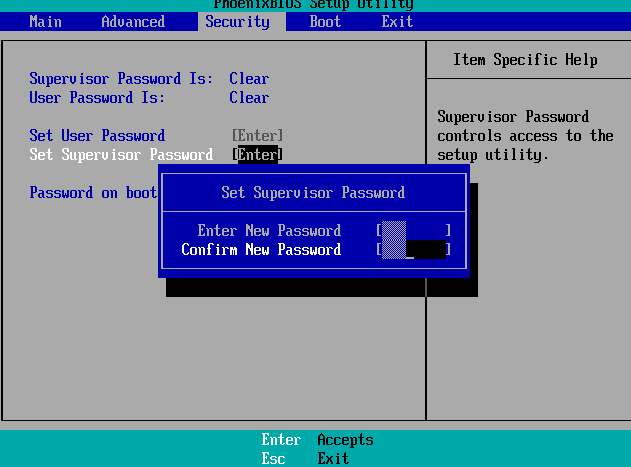631x467 pixels.
Task: Open the Main tab
Action: 45,21
